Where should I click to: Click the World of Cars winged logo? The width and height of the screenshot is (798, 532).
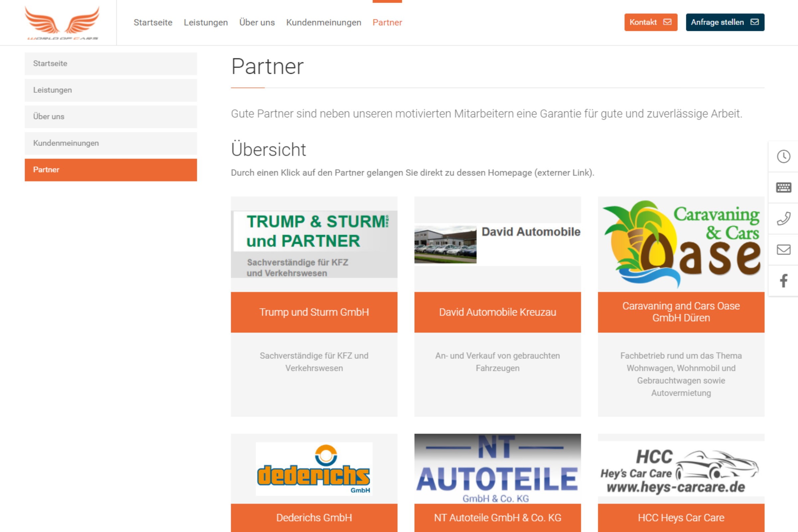click(x=62, y=23)
